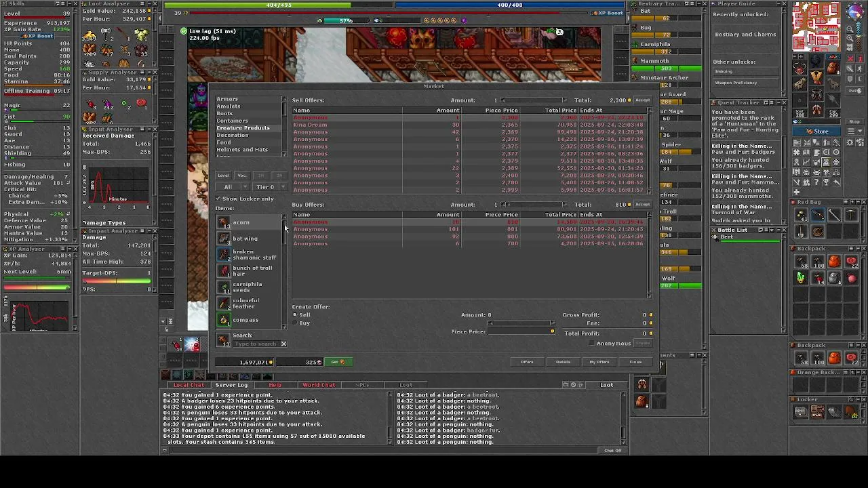Viewport: 868px width, 488px height.
Task: Close the Market window
Action: coord(635,362)
